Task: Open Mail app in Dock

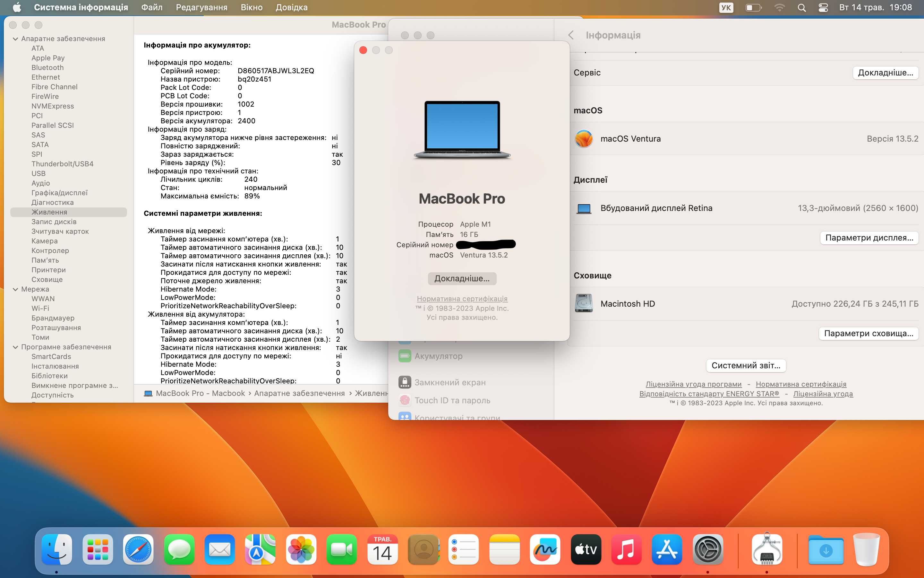Action: click(x=219, y=549)
